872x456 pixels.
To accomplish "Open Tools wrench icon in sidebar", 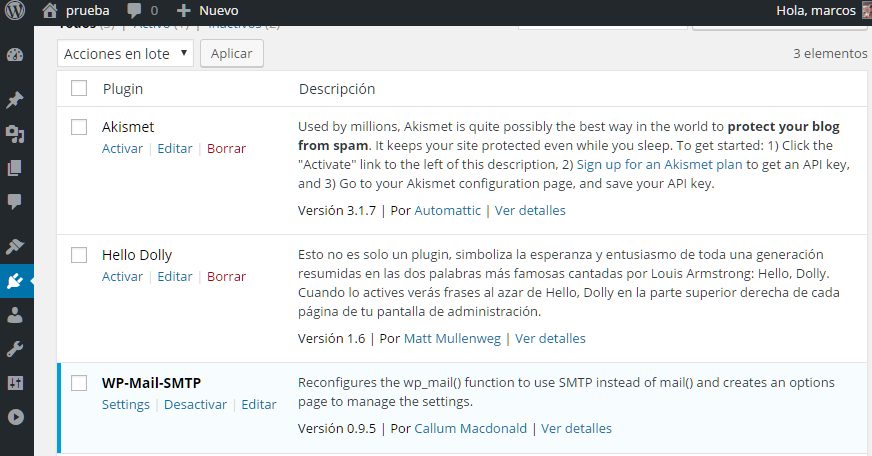I will [x=15, y=349].
